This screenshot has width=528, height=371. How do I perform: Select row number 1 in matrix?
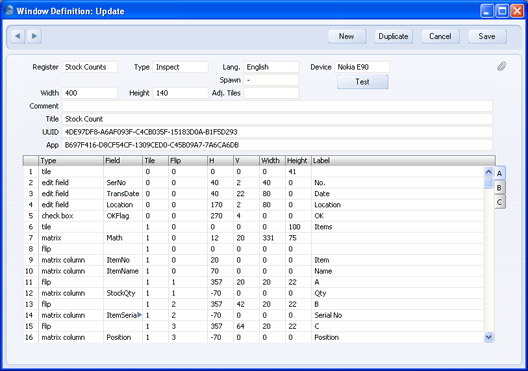click(x=31, y=172)
